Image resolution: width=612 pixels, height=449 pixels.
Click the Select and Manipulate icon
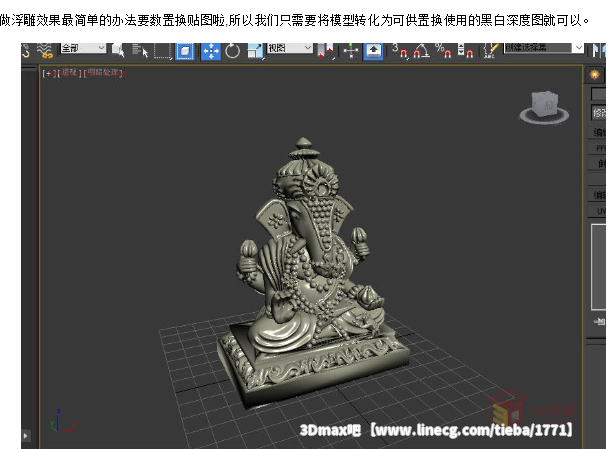point(351,50)
